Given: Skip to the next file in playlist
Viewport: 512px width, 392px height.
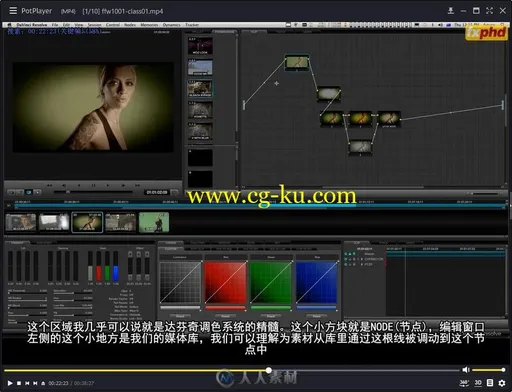Looking at the screenshot, I should point(35,383).
